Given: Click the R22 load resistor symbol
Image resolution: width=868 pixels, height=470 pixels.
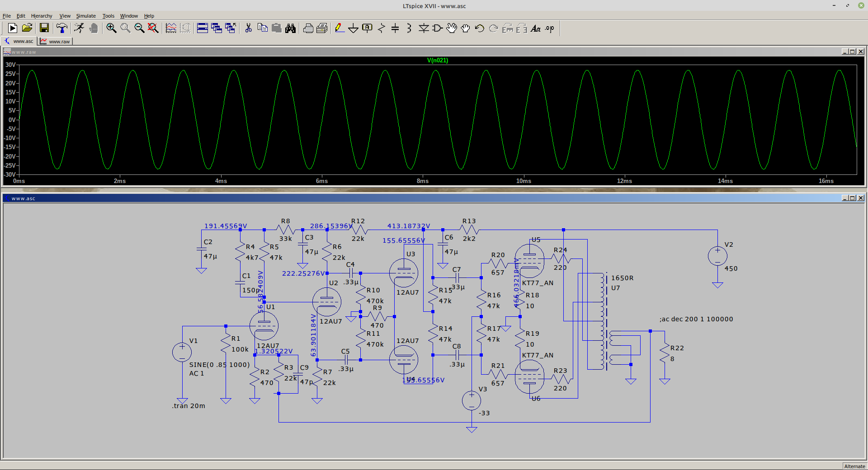Looking at the screenshot, I should (x=665, y=353).
